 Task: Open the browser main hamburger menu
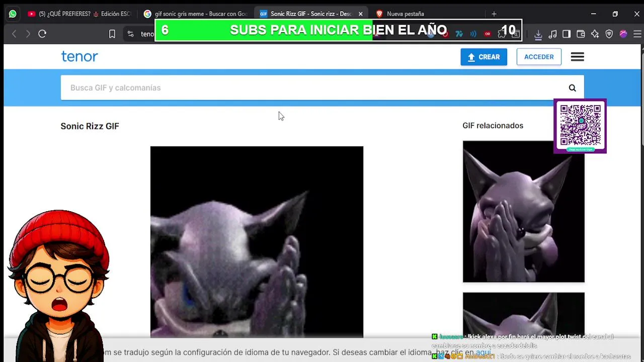point(637,34)
